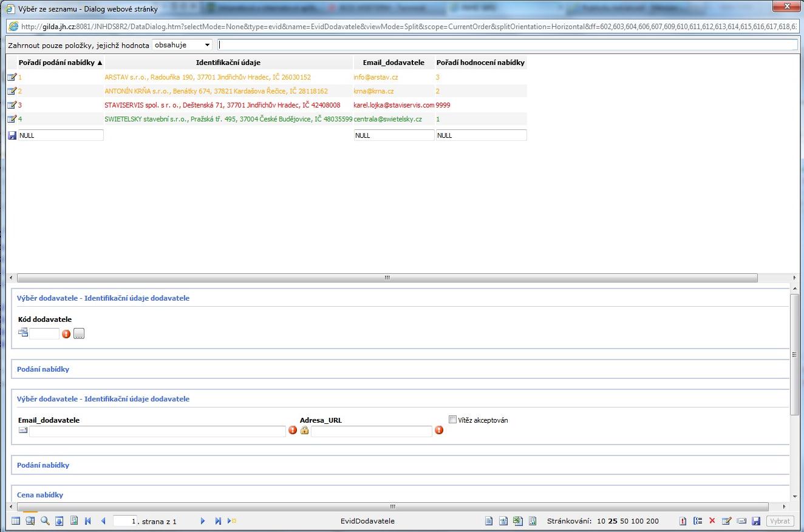Open the edit icon for row STAVISERVIS spol. s r. o.

point(12,105)
